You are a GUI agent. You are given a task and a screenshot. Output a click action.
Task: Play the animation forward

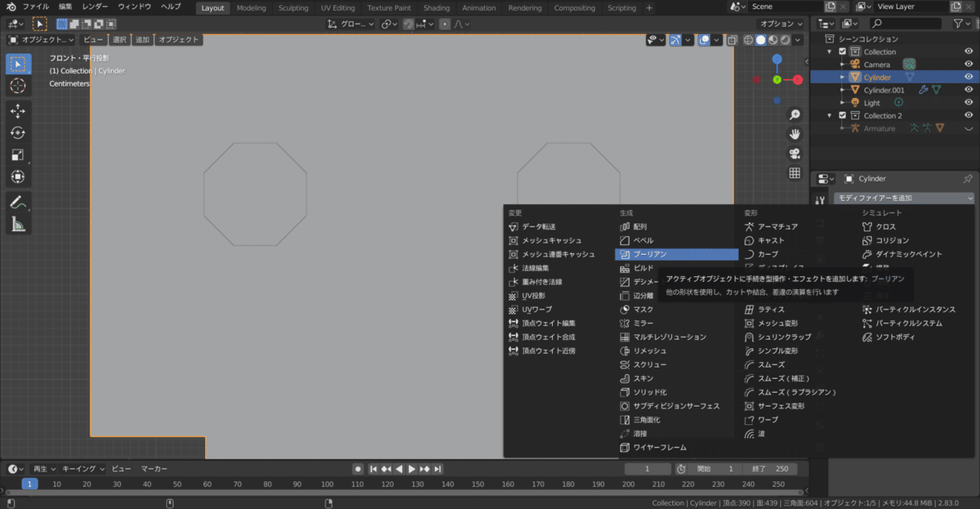tap(412, 469)
